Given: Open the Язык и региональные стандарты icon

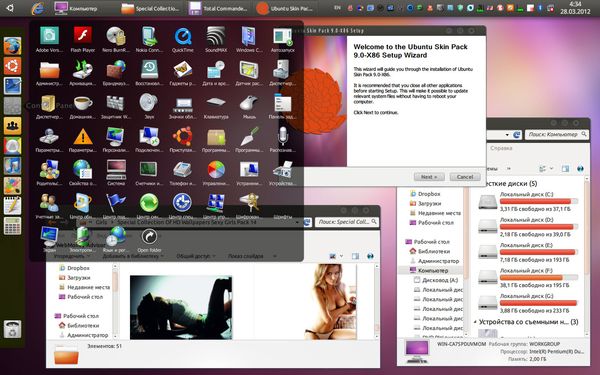Looking at the screenshot, I should [116, 240].
